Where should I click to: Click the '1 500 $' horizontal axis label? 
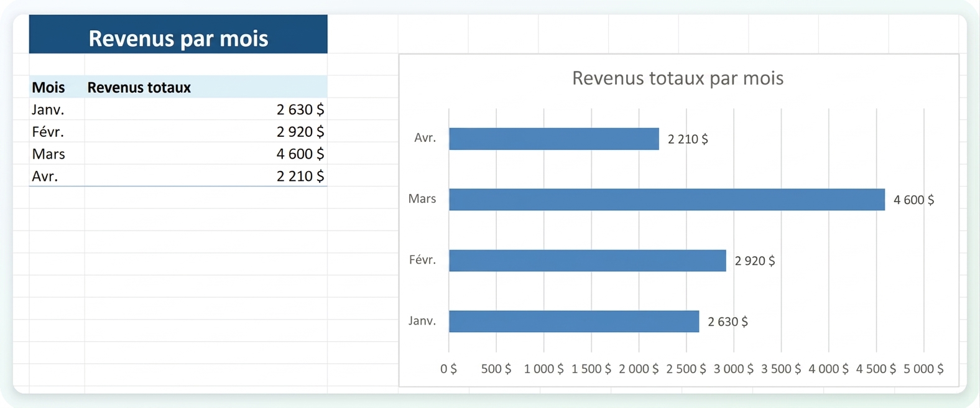pos(591,369)
